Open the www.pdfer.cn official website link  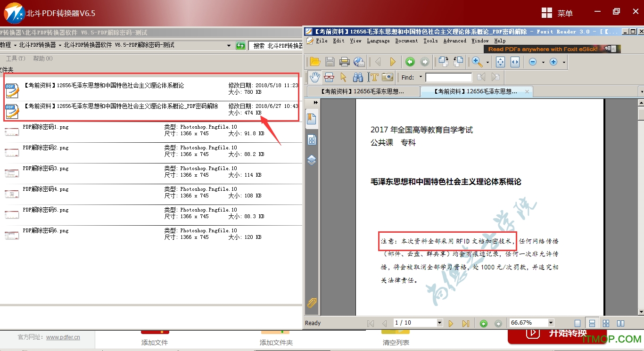pos(63,337)
